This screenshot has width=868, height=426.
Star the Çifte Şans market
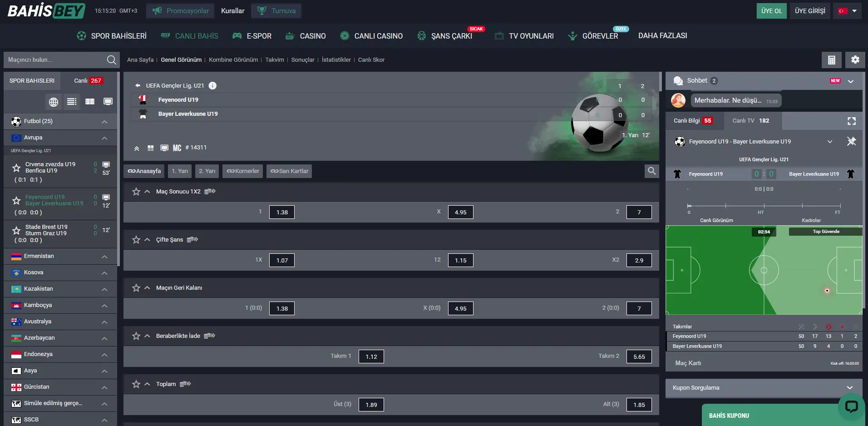pos(136,240)
